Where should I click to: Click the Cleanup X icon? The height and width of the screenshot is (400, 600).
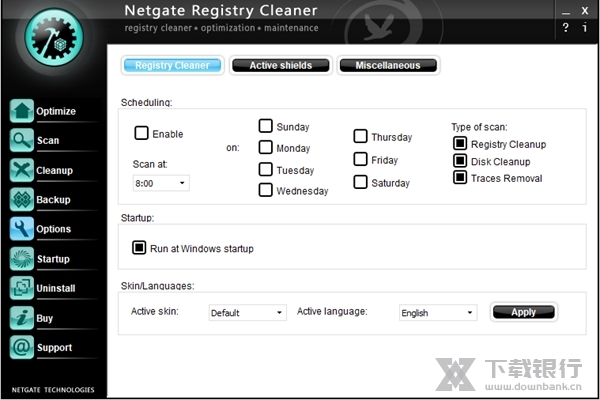tap(21, 170)
